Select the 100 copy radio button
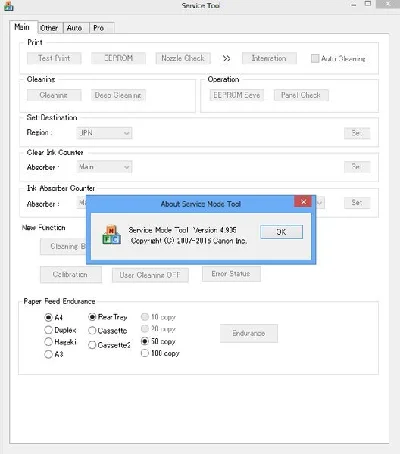400x454 pixels. click(x=145, y=353)
